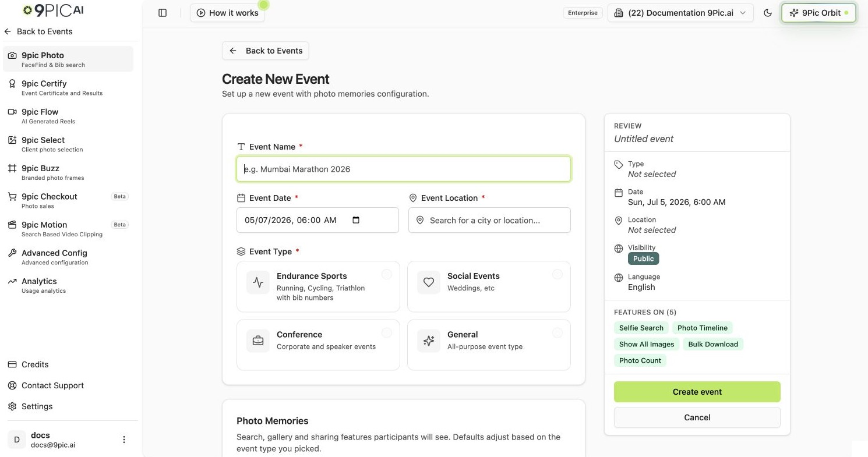Click the Event Date 05/07/2026 field
Screen dimensions: 868x457
(x=317, y=220)
